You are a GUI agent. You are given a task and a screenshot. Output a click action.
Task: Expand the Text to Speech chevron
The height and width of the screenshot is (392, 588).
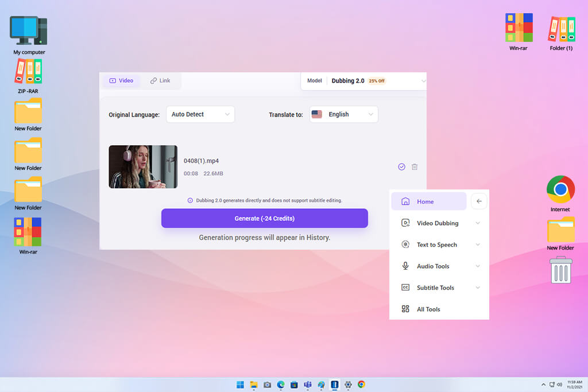(478, 244)
